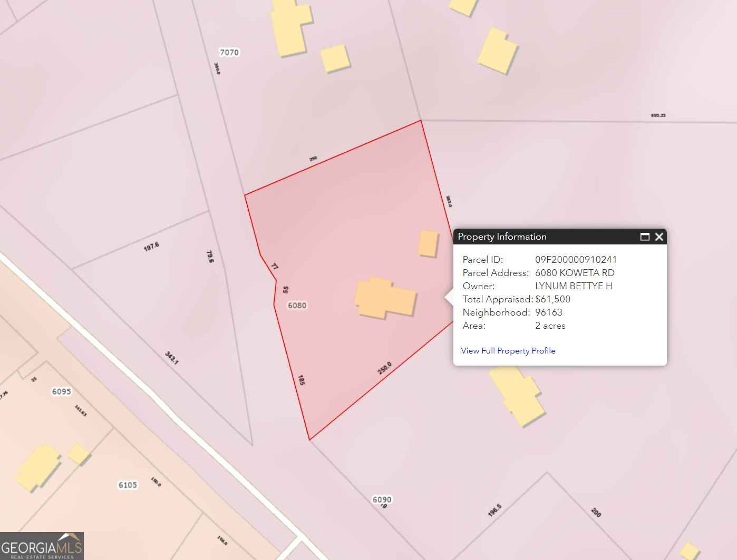Select the main house footprint in parcel 6080
Image resolution: width=737 pixels, height=560 pixels.
pos(385,298)
